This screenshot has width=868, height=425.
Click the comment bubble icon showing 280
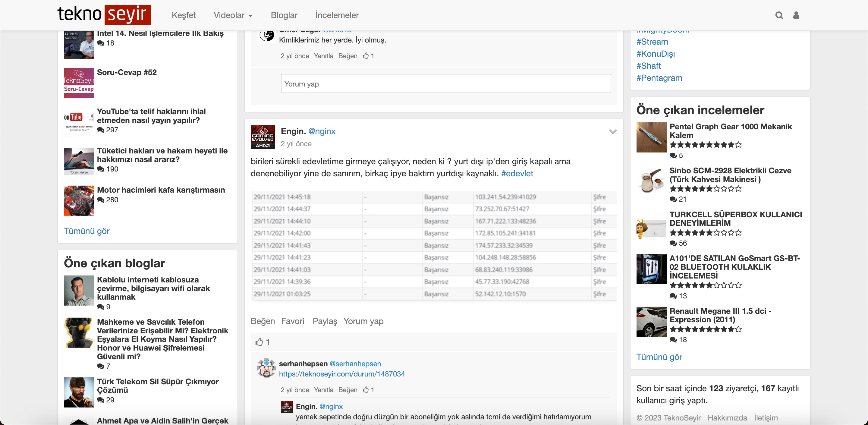click(x=100, y=200)
